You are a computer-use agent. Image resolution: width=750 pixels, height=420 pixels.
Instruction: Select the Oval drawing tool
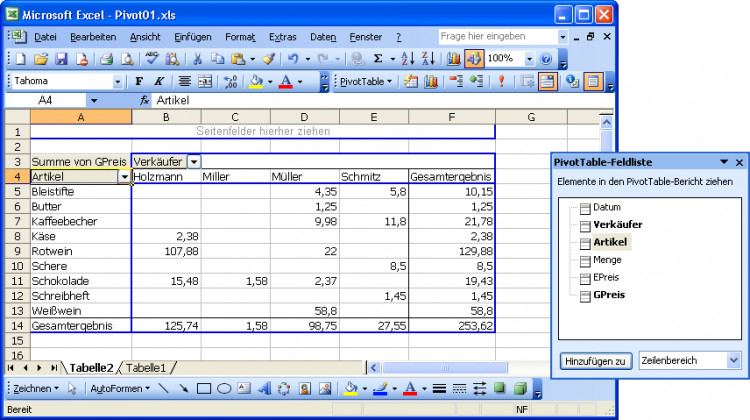click(225, 389)
